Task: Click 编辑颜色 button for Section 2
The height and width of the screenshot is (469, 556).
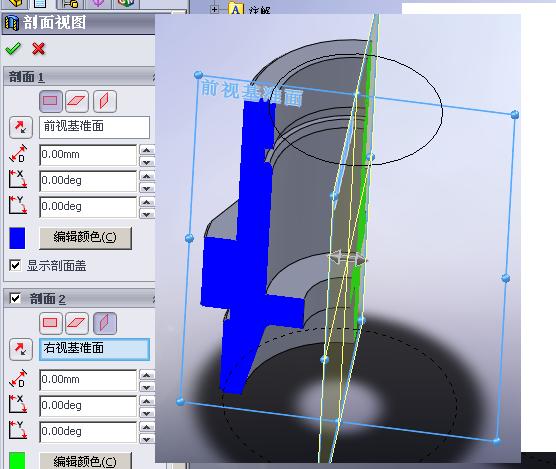Action: point(85,460)
